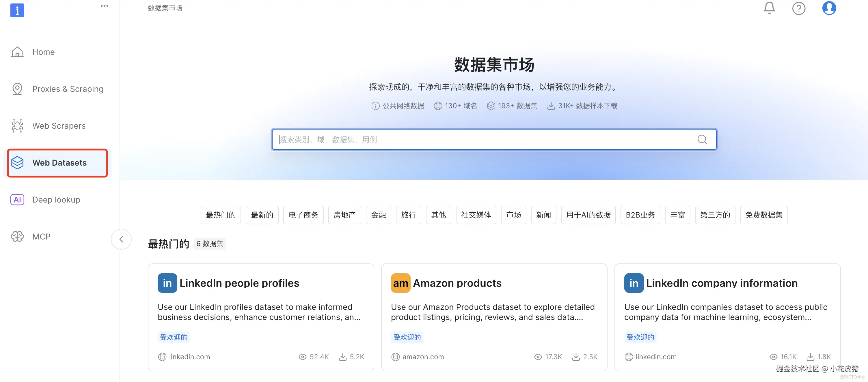Select the 最热门的 category filter
The image size is (868, 382).
pos(221,215)
